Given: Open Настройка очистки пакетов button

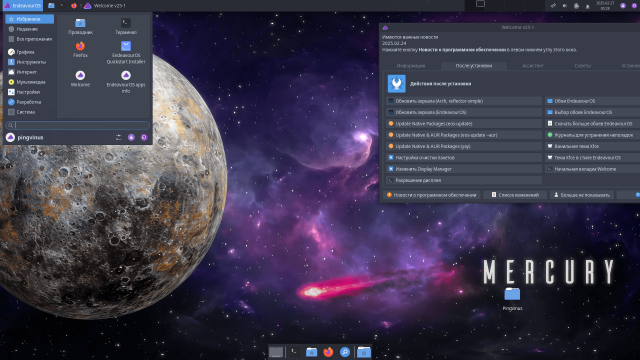Looking at the screenshot, I should coord(464,158).
